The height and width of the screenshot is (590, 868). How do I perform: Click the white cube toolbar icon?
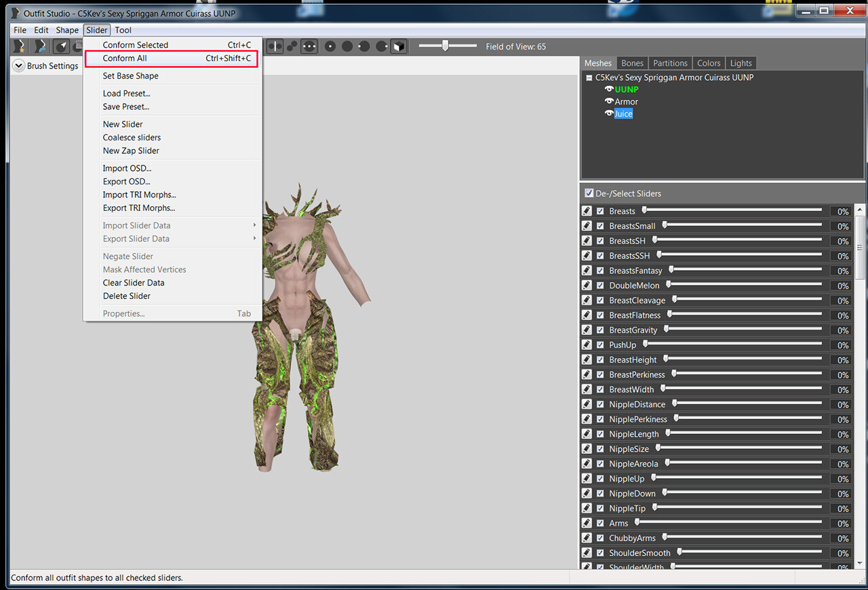(x=399, y=46)
